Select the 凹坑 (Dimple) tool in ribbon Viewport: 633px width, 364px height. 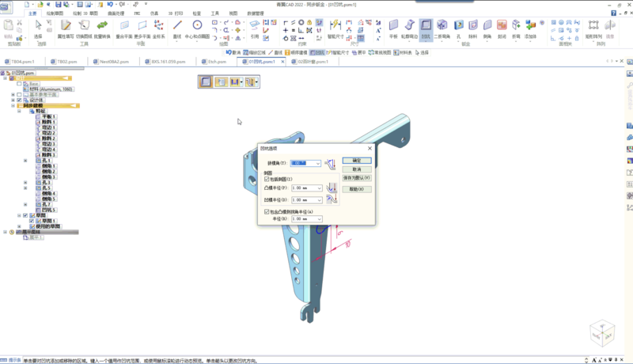tap(426, 28)
